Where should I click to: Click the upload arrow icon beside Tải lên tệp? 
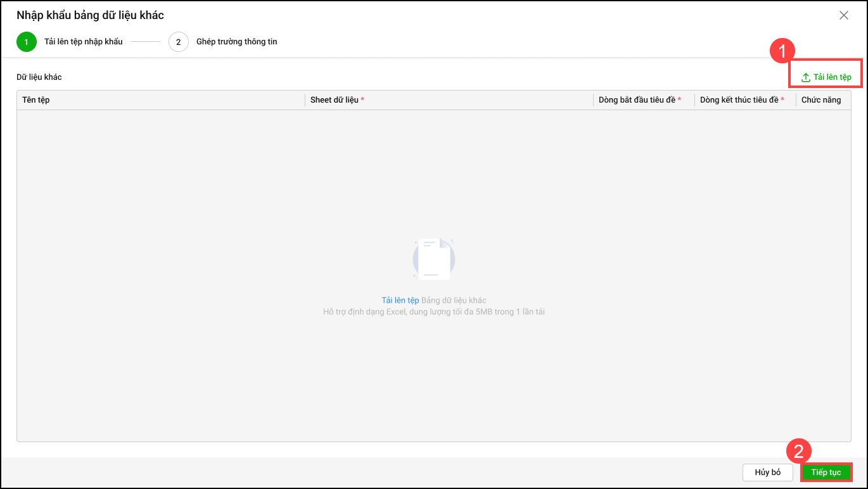pyautogui.click(x=806, y=77)
